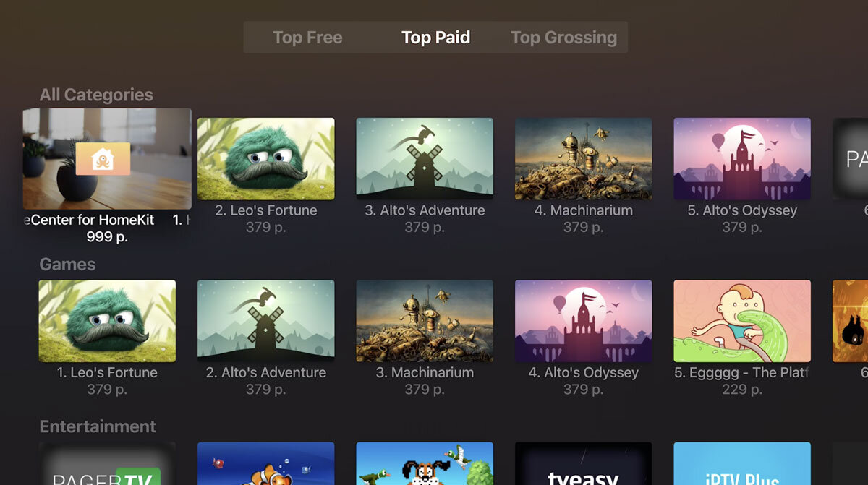Open Alto's Adventure in All Categories

click(425, 159)
